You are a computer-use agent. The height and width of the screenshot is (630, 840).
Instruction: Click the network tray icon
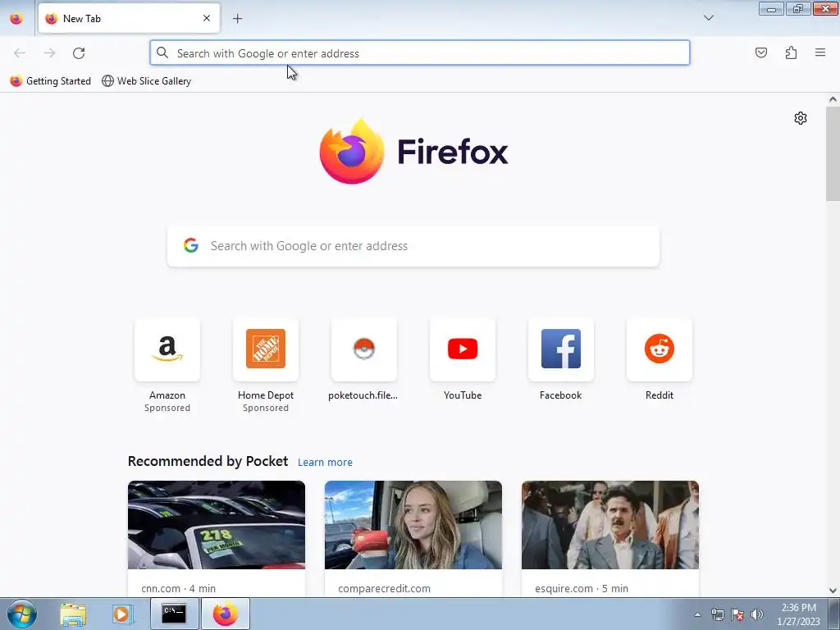[717, 614]
